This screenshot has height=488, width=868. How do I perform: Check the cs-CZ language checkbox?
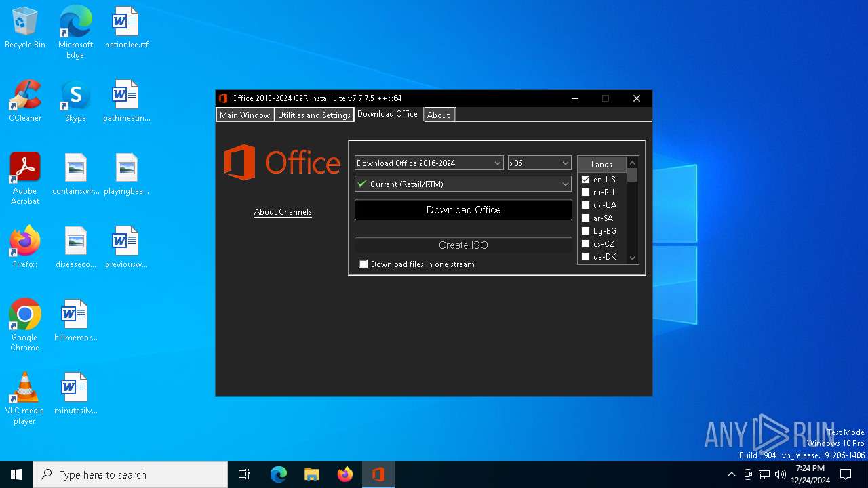(586, 244)
